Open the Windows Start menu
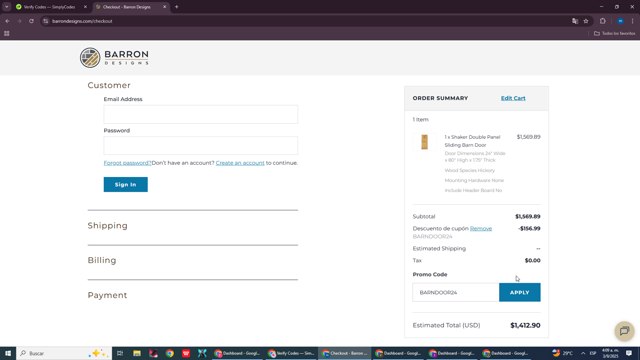Screen dimensions: 640x360 pyautogui.click(x=8, y=353)
